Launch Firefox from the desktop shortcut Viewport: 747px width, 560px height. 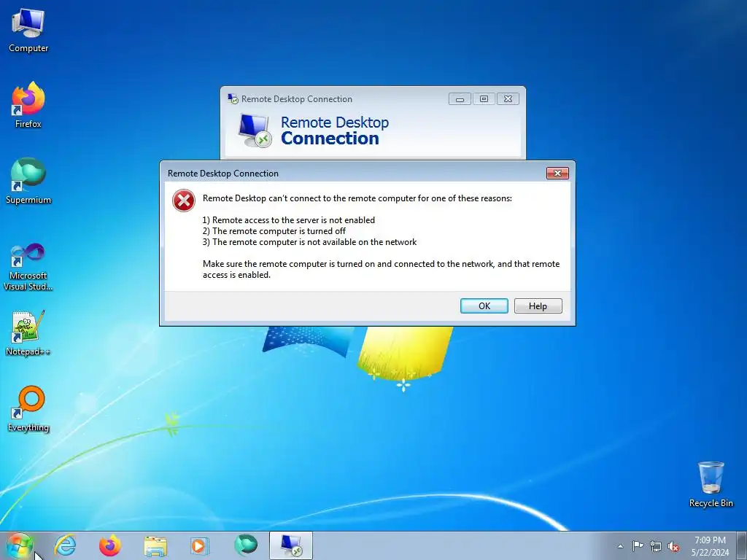tap(28, 106)
